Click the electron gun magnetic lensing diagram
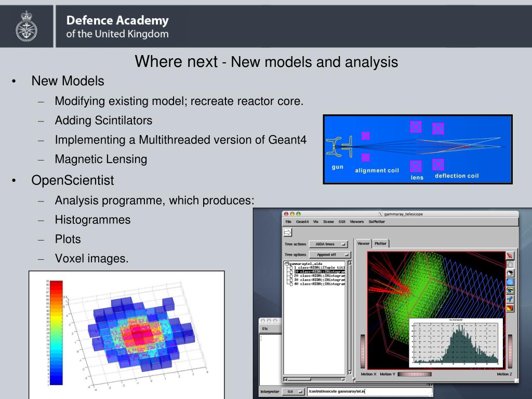 tap(418, 150)
